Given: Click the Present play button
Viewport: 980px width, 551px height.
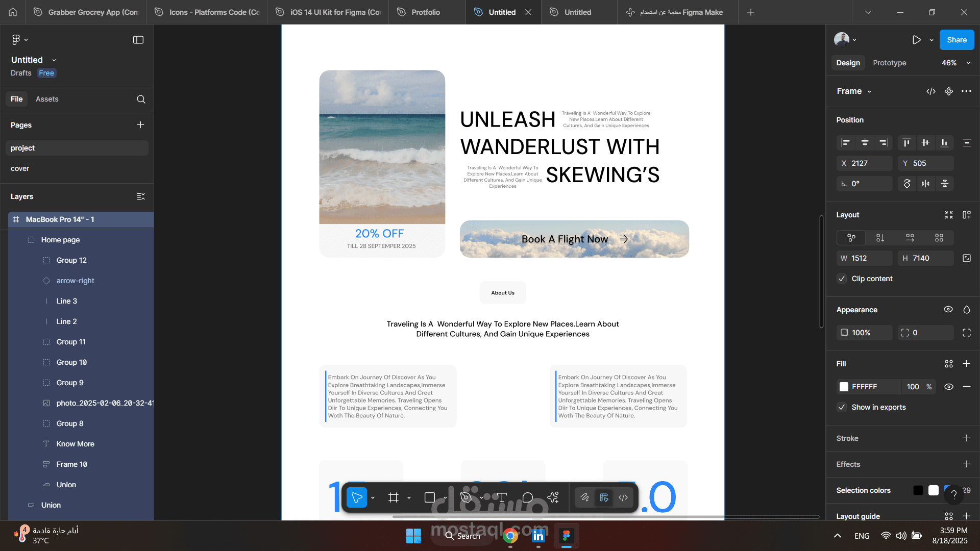Looking at the screenshot, I should click(916, 40).
